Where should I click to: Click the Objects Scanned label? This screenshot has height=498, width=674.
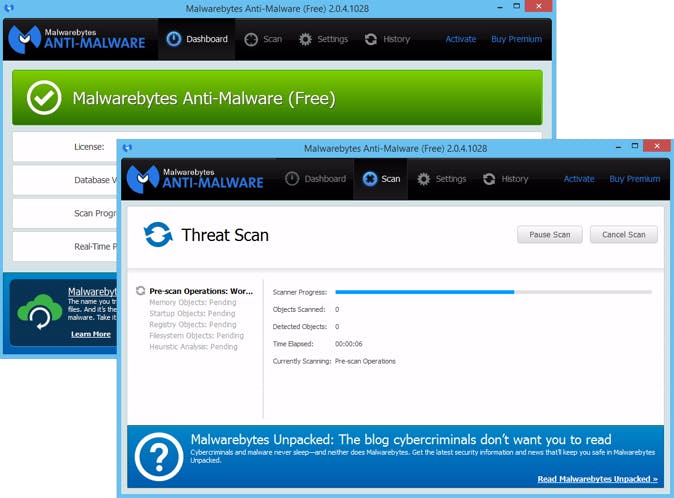299,309
